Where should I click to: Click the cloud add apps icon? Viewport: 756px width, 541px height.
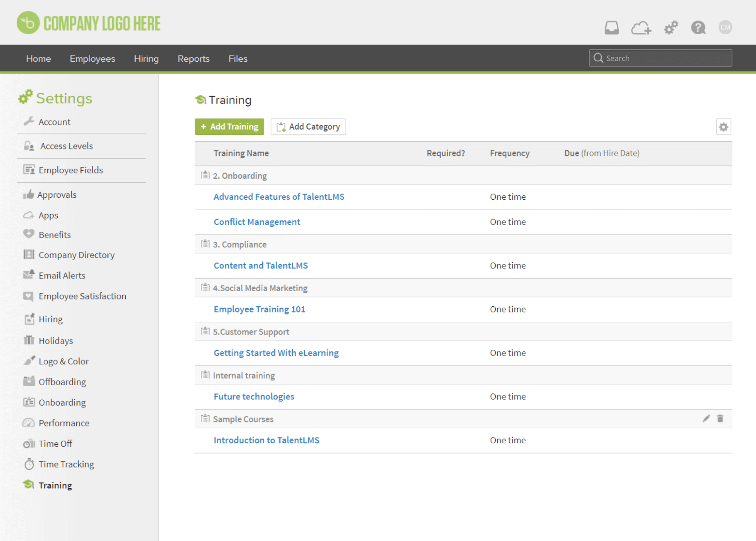(641, 28)
